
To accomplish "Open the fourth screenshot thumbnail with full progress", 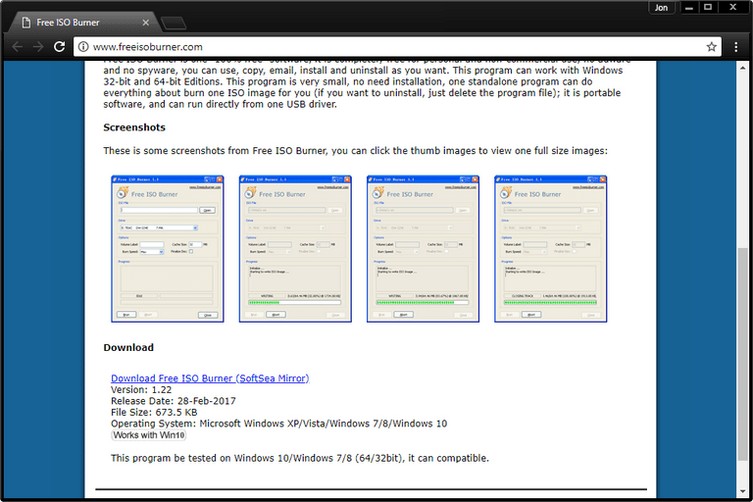I will (x=551, y=249).
